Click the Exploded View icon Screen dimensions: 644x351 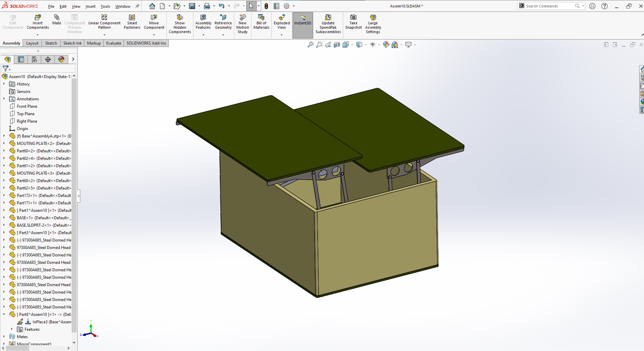click(281, 18)
